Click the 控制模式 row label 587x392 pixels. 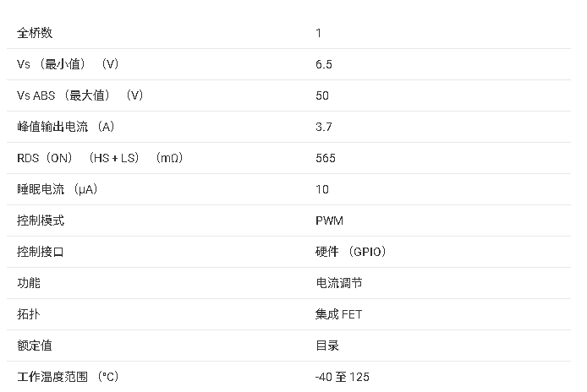click(41, 220)
